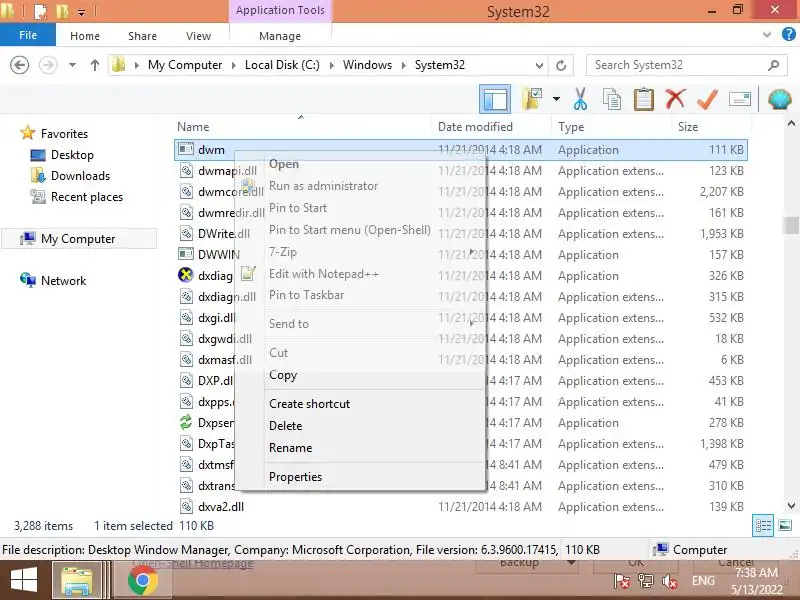The image size is (800, 600).
Task: Click the Action Center flag tray icon
Action: [622, 581]
